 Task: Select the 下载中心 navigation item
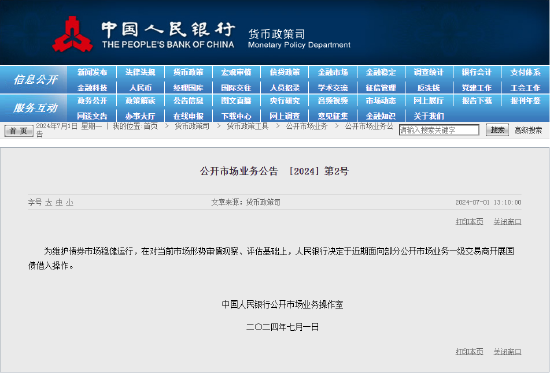pyautogui.click(x=236, y=116)
